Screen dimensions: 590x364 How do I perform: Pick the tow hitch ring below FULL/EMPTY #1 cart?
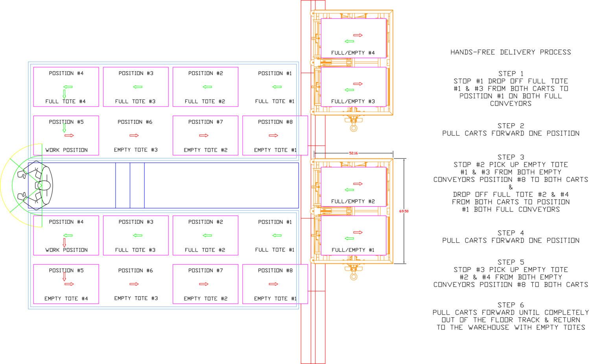(x=354, y=277)
